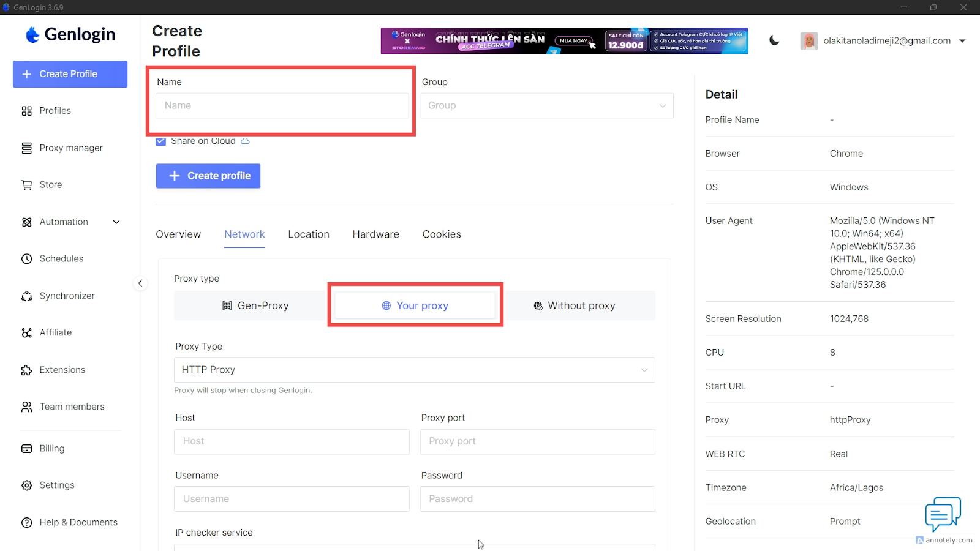Click the Store cart icon
Viewport: 980px width, 551px height.
tap(27, 185)
